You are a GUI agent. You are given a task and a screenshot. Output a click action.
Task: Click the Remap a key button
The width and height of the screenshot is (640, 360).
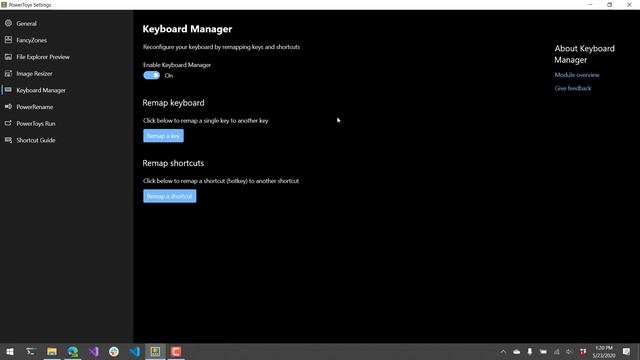[x=163, y=136]
